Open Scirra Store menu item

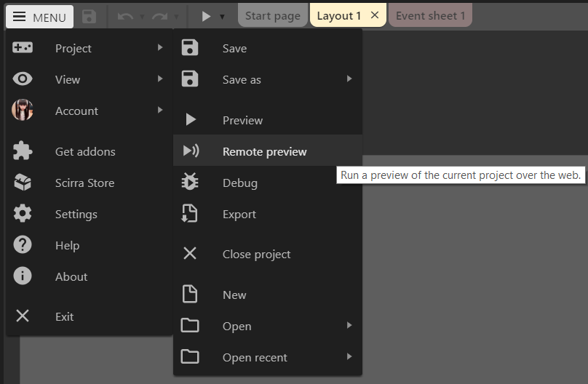[90, 183]
